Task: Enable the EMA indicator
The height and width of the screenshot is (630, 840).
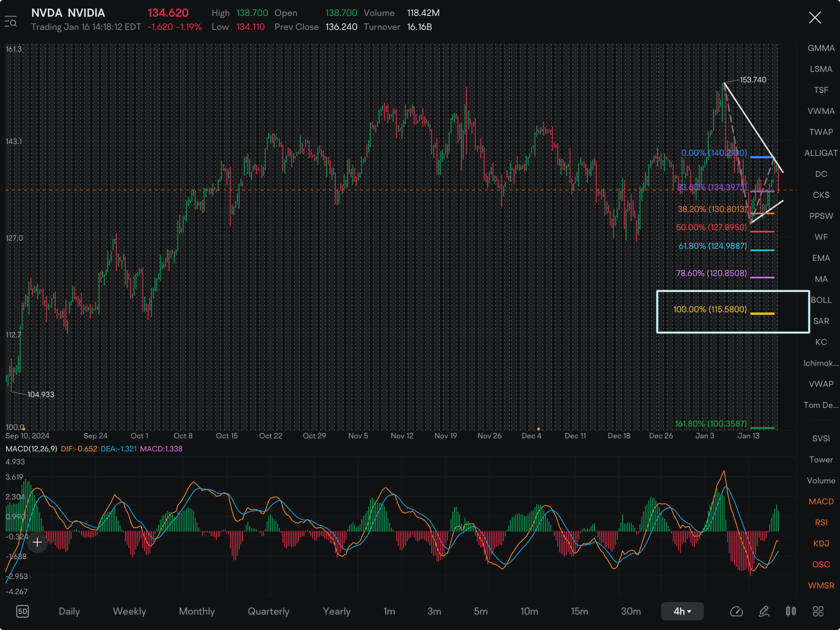Action: (x=821, y=258)
